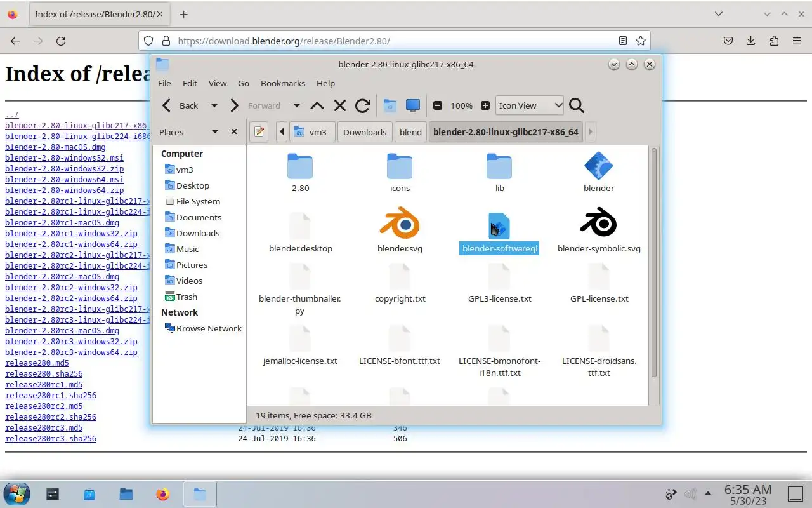Click blender-2.80-windows64.zip link in Firefox
This screenshot has height=508, width=812.
(x=64, y=190)
